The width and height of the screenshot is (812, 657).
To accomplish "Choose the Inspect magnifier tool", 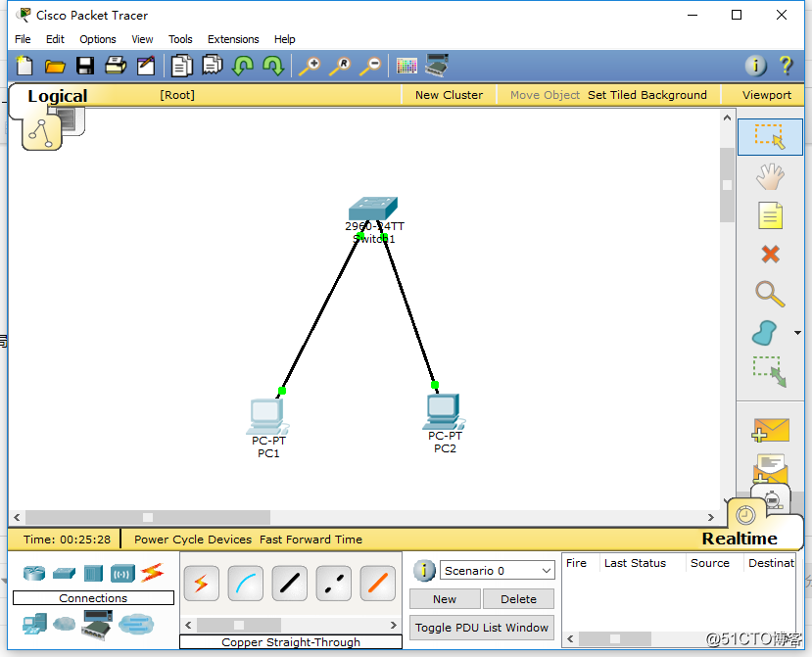I will tap(770, 294).
